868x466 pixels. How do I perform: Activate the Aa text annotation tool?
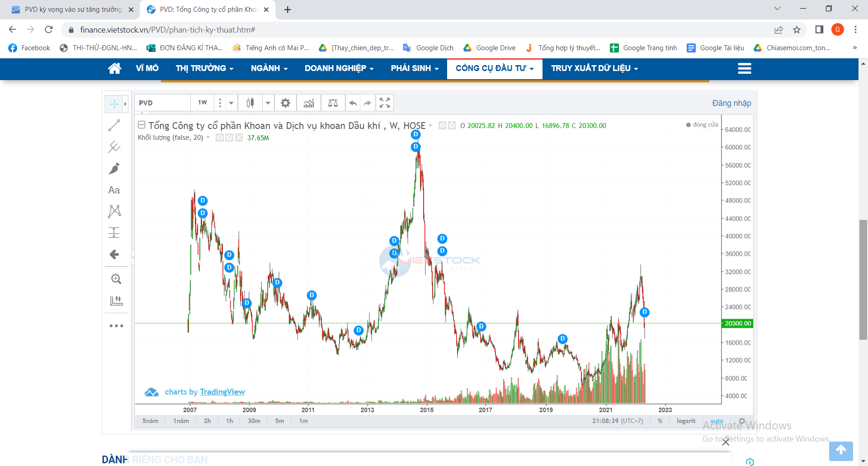click(114, 190)
